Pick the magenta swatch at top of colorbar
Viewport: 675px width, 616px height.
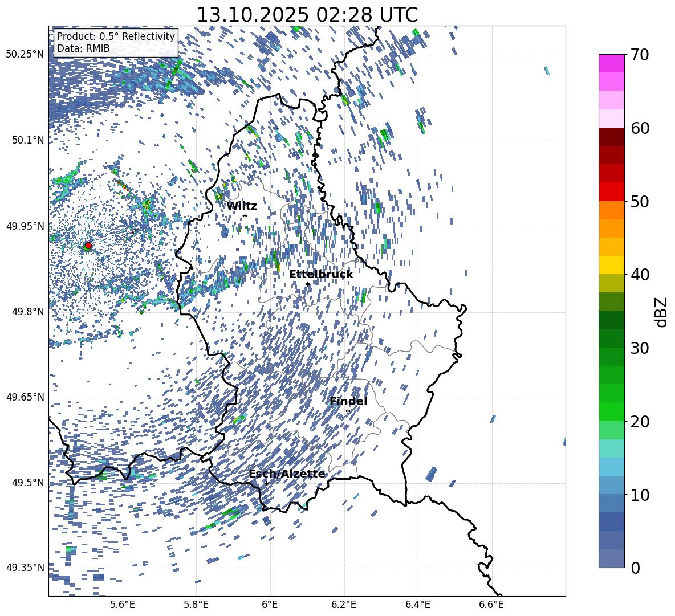(x=612, y=63)
